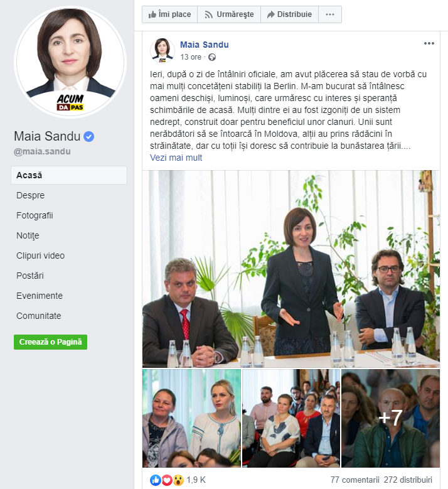This screenshot has width=448, height=489.
Task: Follow the page with Urmărește button
Action: pyautogui.click(x=229, y=14)
